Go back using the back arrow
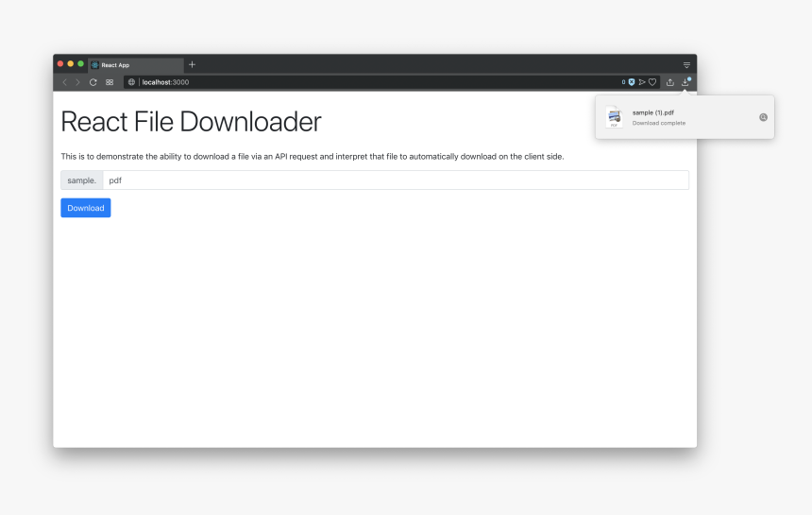This screenshot has height=515, width=812. pyautogui.click(x=65, y=82)
